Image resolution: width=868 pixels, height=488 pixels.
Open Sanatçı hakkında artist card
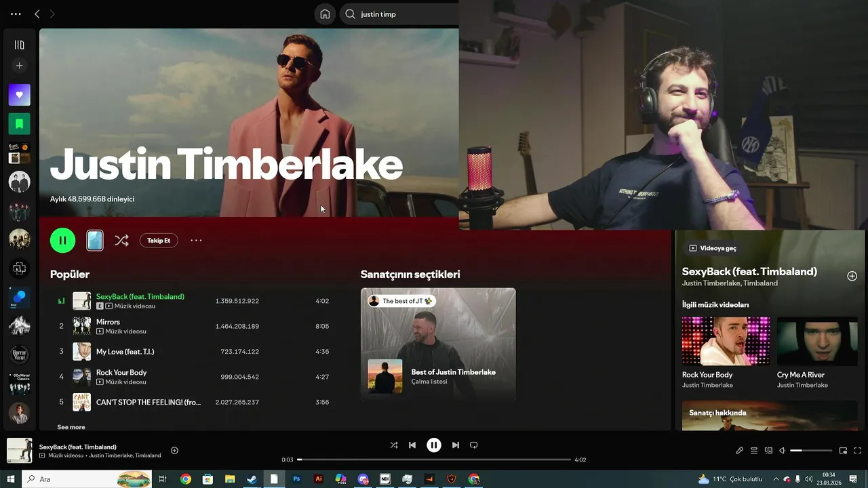click(770, 415)
